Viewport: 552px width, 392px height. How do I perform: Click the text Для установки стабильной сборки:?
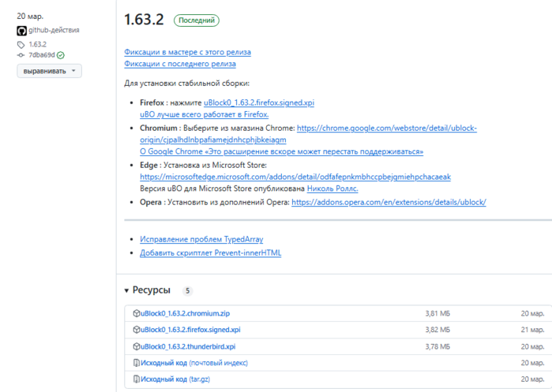tap(187, 84)
